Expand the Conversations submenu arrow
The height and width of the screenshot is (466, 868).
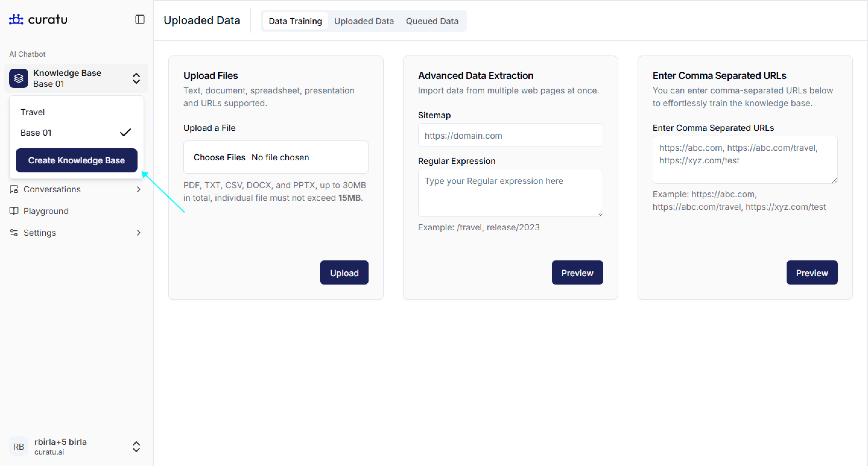point(138,189)
